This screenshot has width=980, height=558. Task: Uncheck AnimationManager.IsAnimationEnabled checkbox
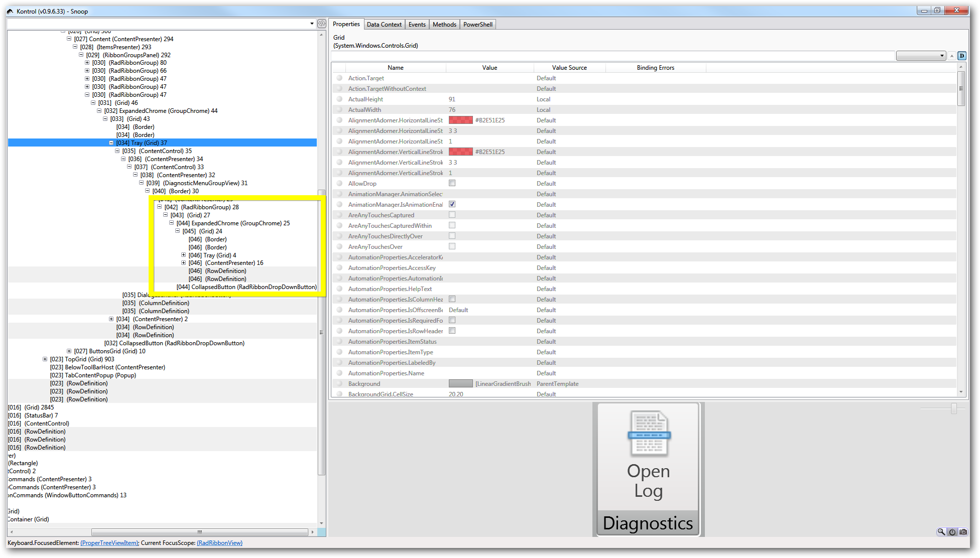point(452,204)
